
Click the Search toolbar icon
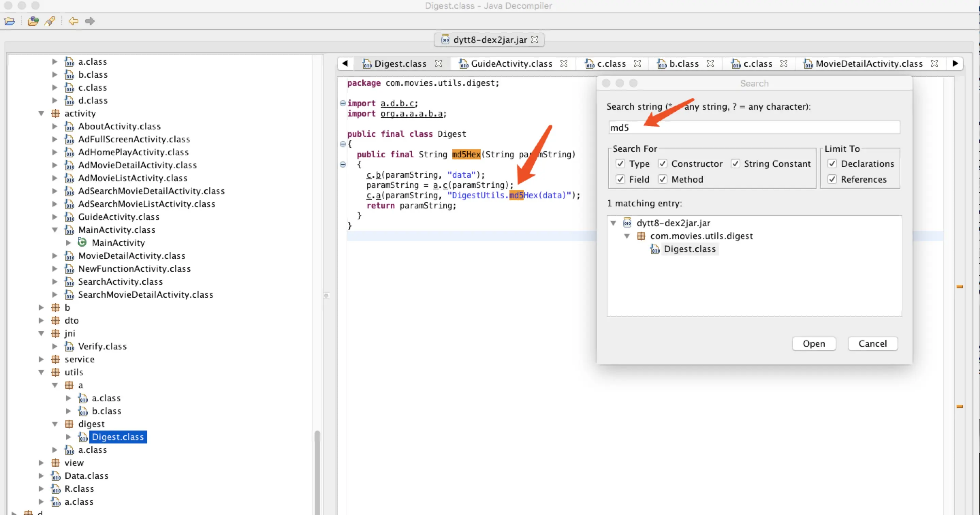(50, 21)
